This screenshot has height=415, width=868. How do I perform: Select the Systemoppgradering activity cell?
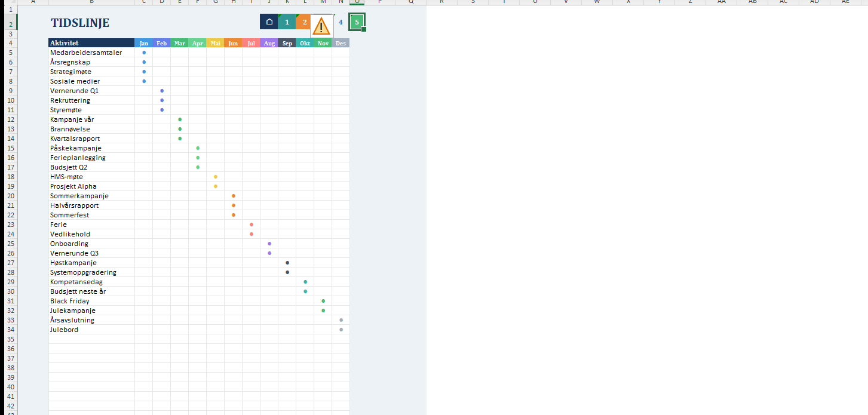pos(91,272)
